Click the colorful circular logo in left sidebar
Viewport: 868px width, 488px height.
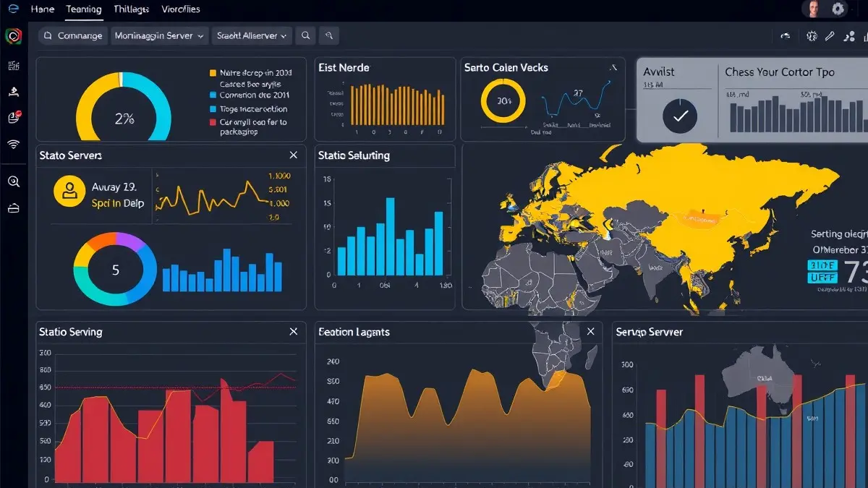(13, 35)
